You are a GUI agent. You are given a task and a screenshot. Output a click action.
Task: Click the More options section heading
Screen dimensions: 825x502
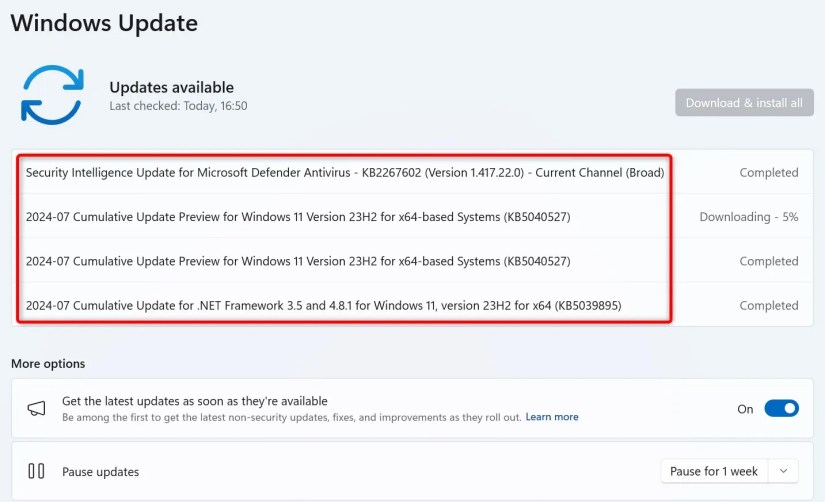(x=48, y=364)
